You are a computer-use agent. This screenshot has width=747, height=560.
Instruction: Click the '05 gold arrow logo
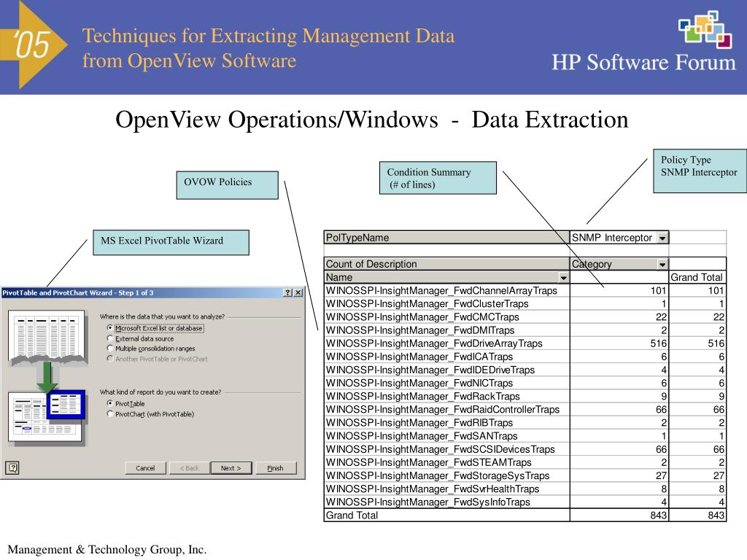click(34, 44)
